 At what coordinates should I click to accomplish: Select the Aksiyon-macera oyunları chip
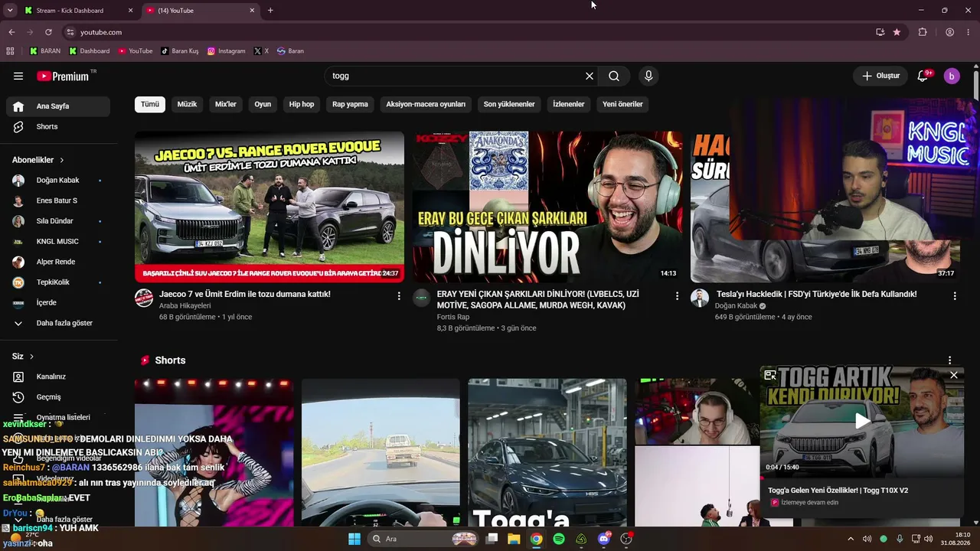click(x=426, y=104)
